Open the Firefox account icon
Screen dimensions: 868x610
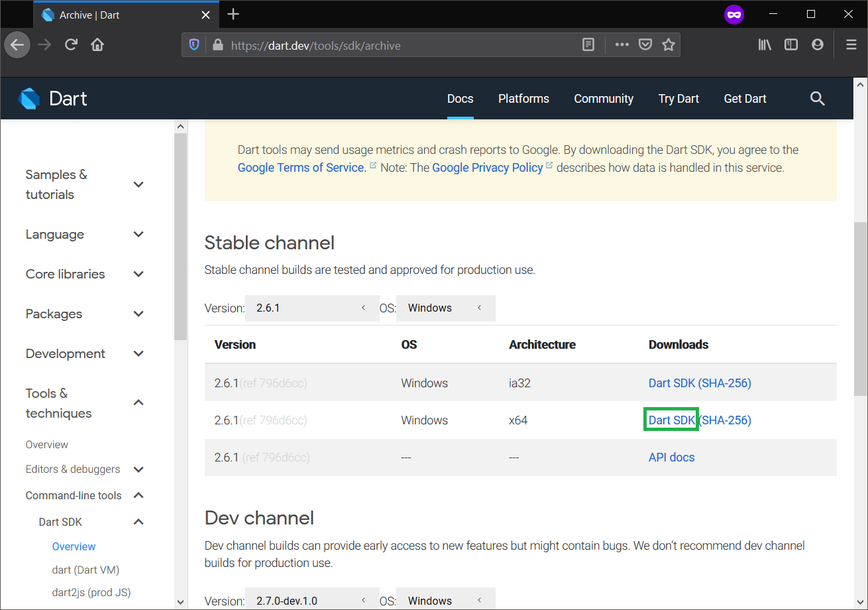point(817,44)
